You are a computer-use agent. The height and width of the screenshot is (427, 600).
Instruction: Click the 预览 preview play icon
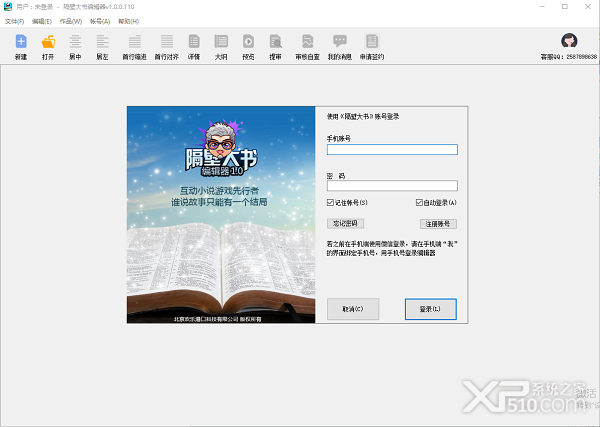click(x=248, y=41)
